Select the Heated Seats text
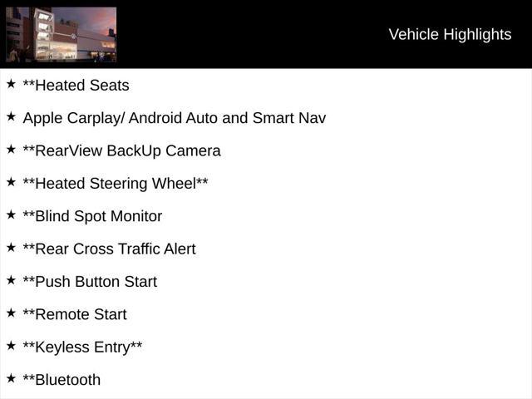 (76, 85)
